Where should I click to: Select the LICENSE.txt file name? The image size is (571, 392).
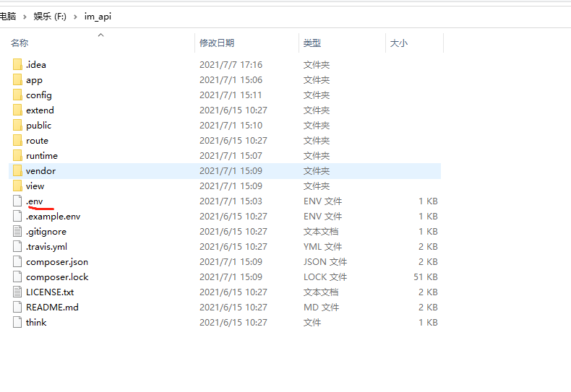point(50,292)
